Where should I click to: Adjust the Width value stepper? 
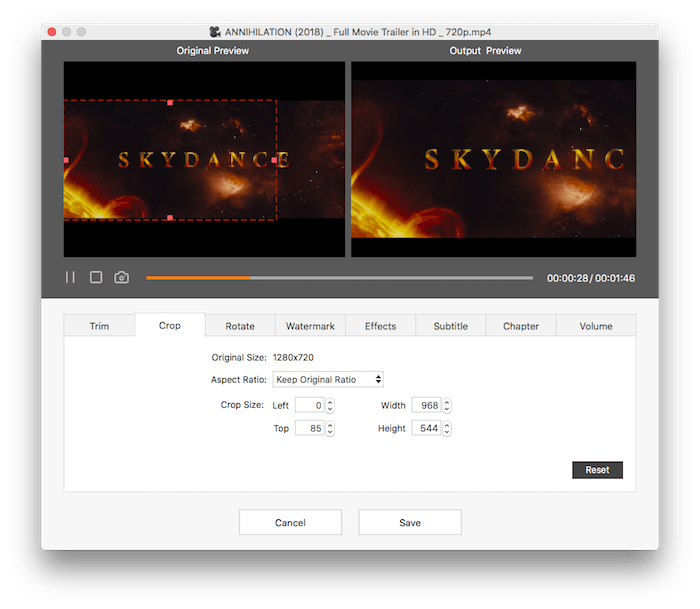click(x=447, y=405)
